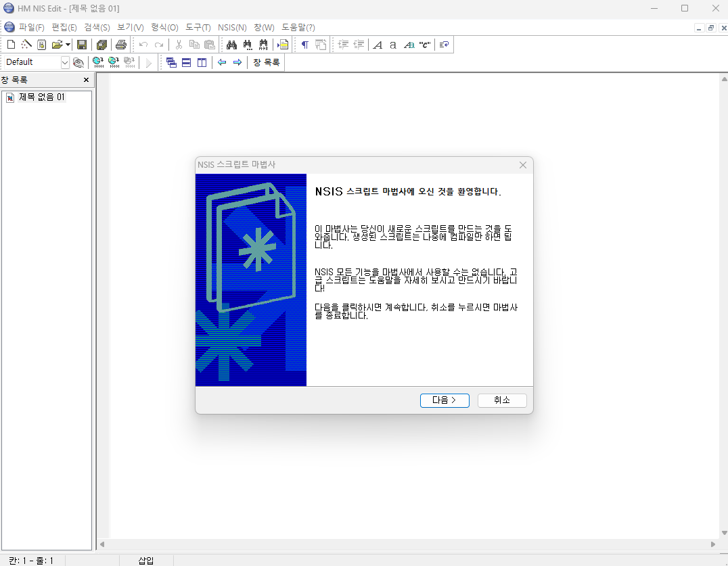
Task: Toggle word wrap icon in toolbar
Action: click(321, 45)
